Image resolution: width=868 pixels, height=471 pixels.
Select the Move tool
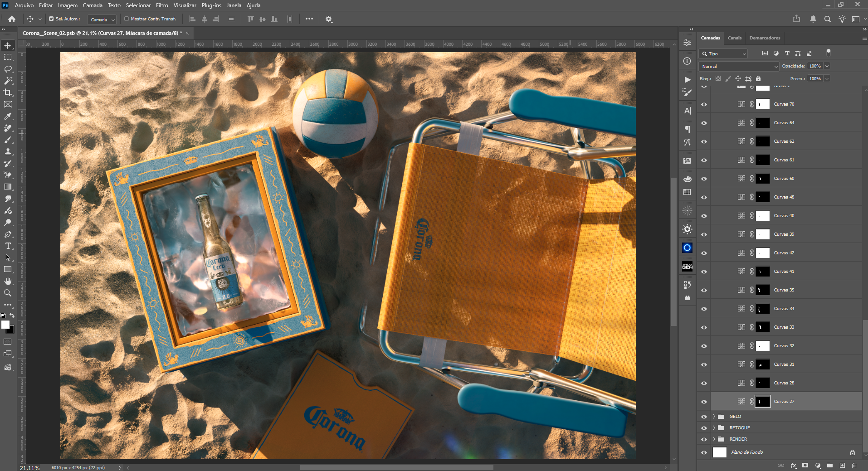click(x=8, y=45)
